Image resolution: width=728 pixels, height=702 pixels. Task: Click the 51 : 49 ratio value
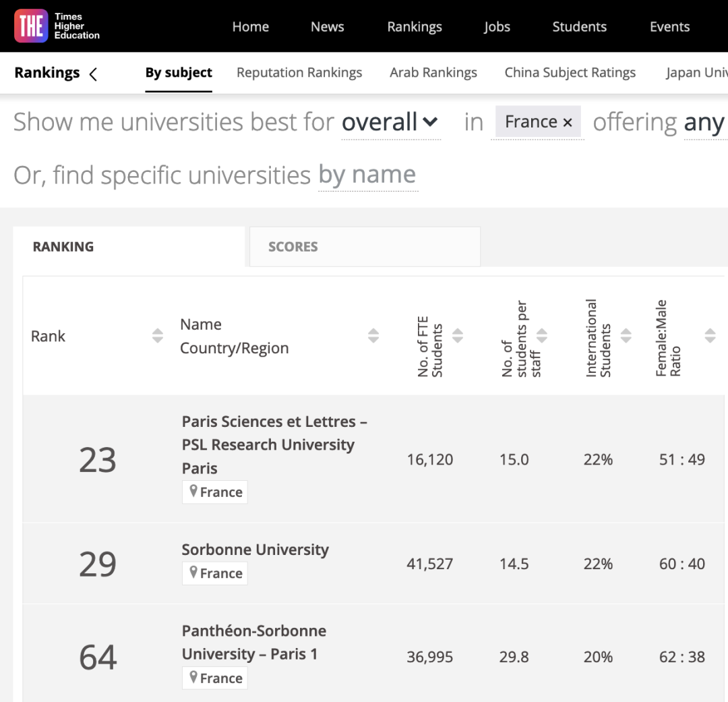[x=682, y=459]
